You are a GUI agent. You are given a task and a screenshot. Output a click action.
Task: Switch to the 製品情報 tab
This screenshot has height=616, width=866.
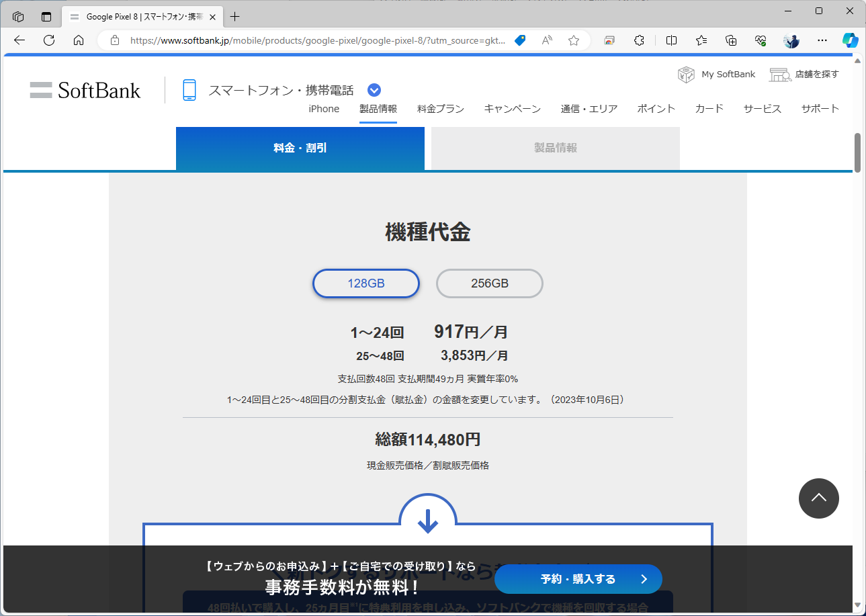click(x=555, y=148)
